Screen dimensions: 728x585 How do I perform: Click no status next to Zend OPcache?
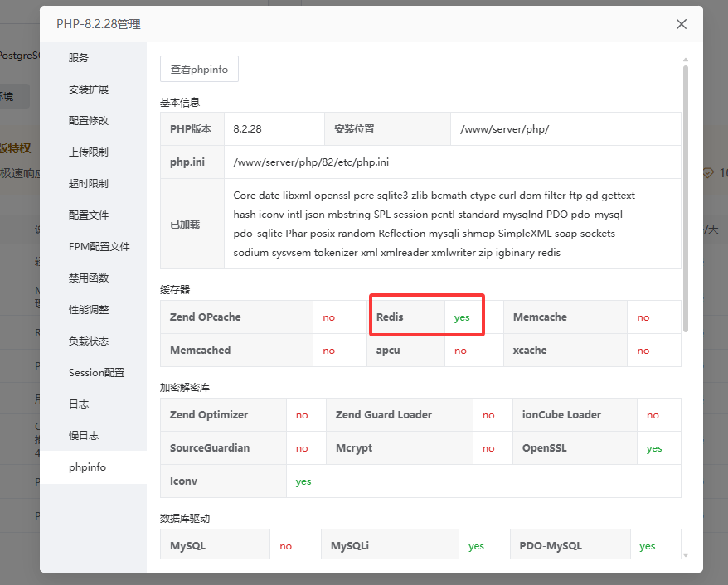[328, 317]
